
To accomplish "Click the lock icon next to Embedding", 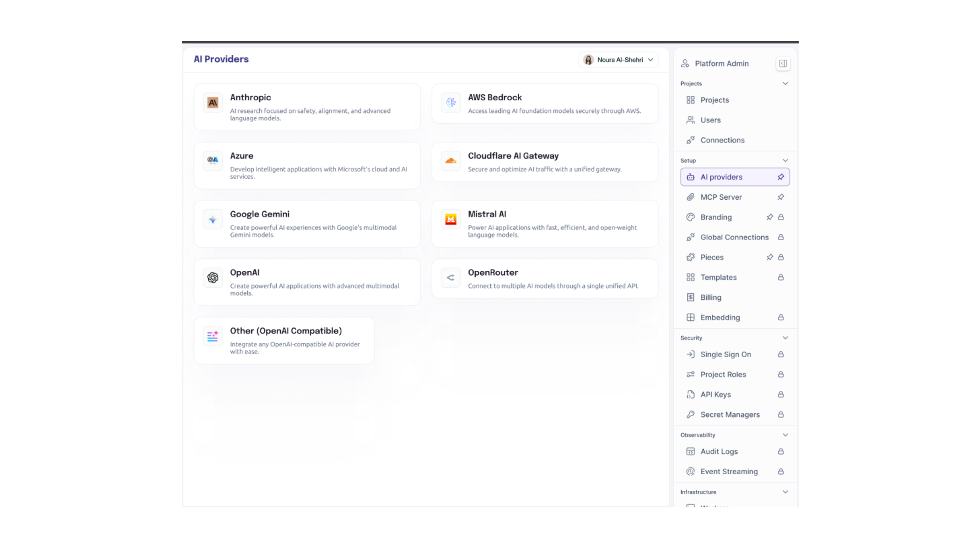I will (x=780, y=318).
